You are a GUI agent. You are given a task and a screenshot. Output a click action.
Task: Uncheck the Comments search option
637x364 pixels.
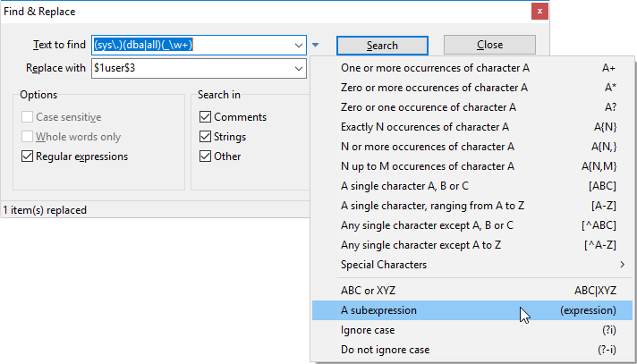(x=206, y=117)
